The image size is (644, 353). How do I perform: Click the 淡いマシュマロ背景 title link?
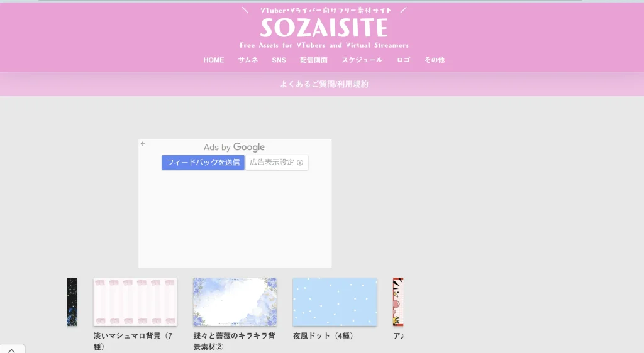point(131,336)
